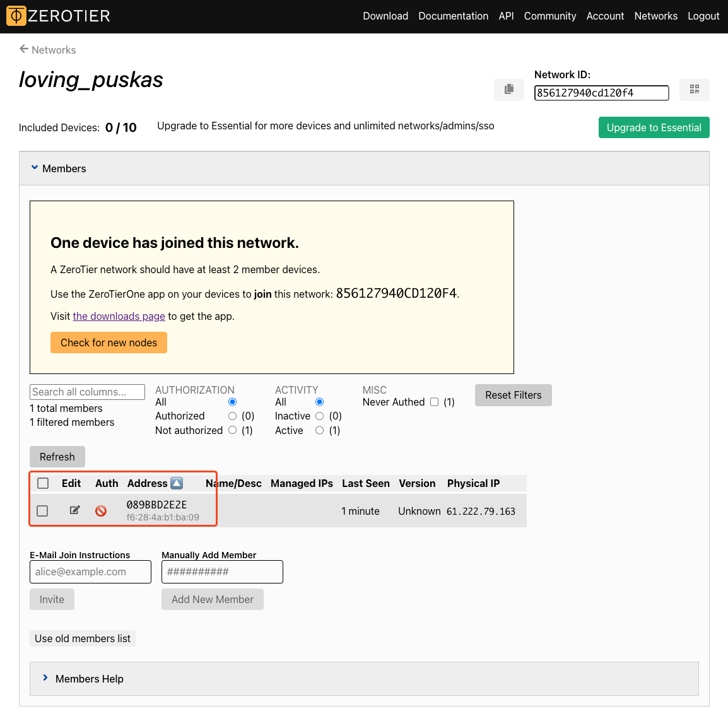Screen dimensions: 728x709
Task: Select Activity All radio button
Action: coord(319,402)
